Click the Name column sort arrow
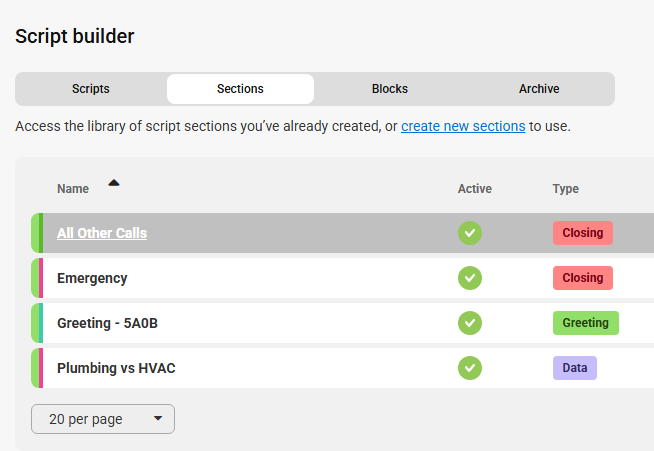654x451 pixels. (x=114, y=183)
